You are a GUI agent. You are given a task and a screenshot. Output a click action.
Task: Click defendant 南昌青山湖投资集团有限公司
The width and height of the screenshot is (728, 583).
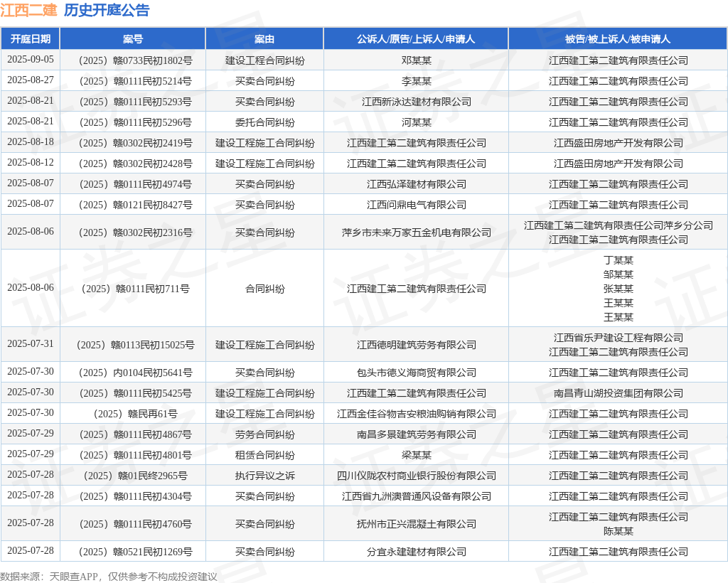619,393
